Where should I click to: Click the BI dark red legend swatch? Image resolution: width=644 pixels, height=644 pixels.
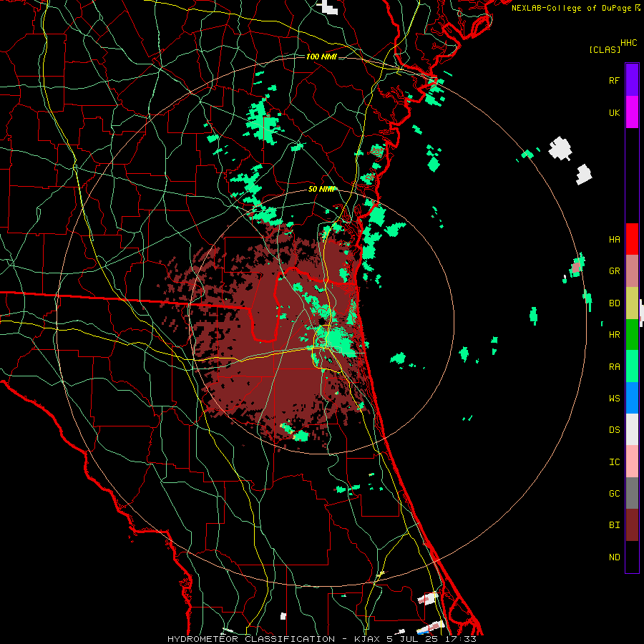click(x=632, y=525)
